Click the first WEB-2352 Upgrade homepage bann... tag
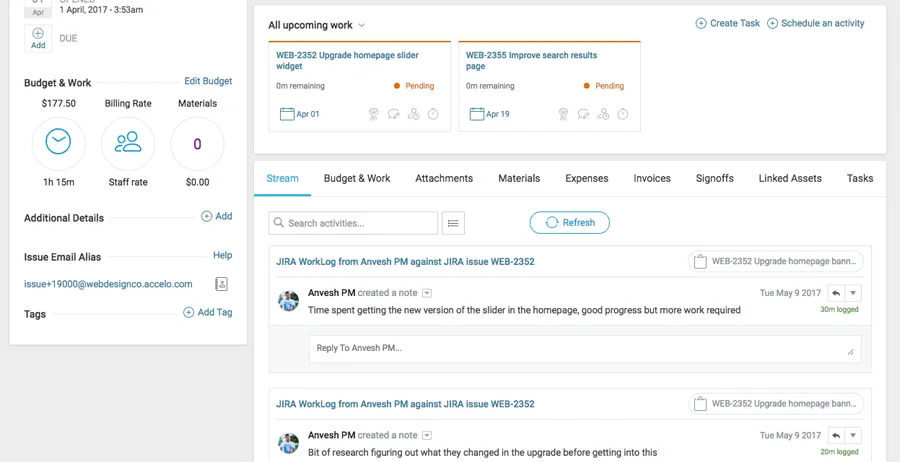 [x=776, y=262]
